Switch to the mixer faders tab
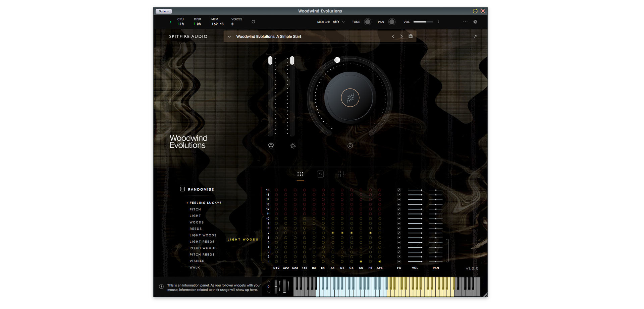The width and height of the screenshot is (644, 309). pyautogui.click(x=340, y=174)
